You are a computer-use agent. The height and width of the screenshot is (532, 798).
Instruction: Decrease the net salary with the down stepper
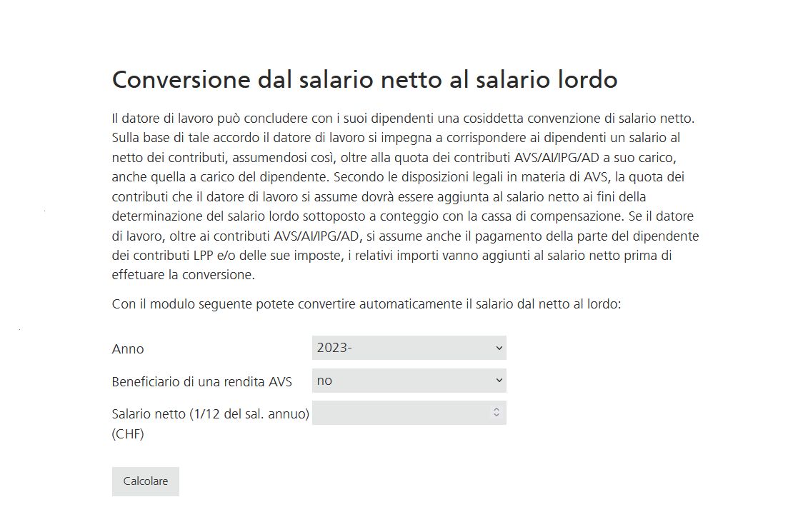[x=498, y=415]
